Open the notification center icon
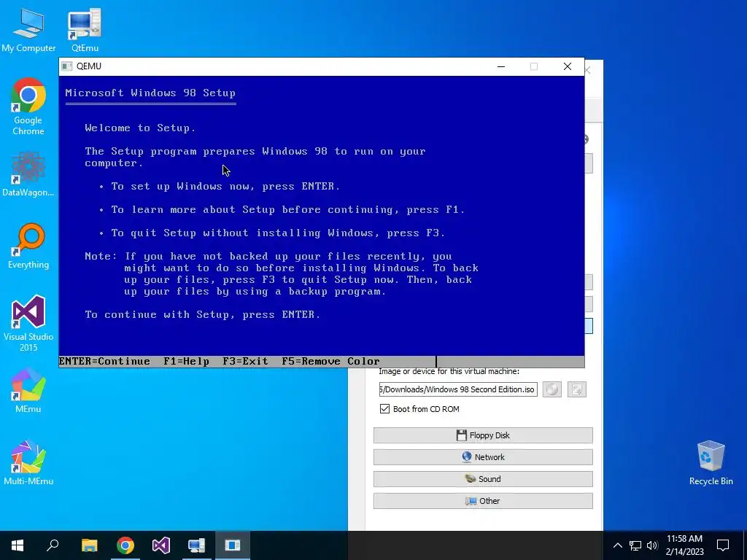Viewport: 747px width, 560px height. 723,545
